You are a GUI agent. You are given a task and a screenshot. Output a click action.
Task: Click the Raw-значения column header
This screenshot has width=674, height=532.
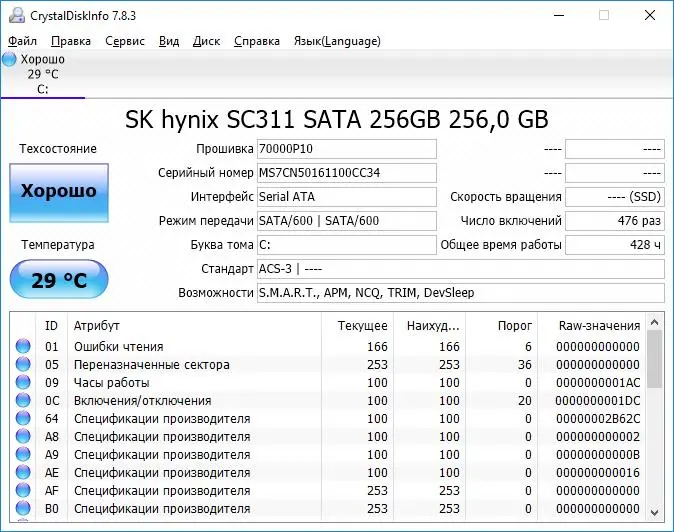[591, 326]
